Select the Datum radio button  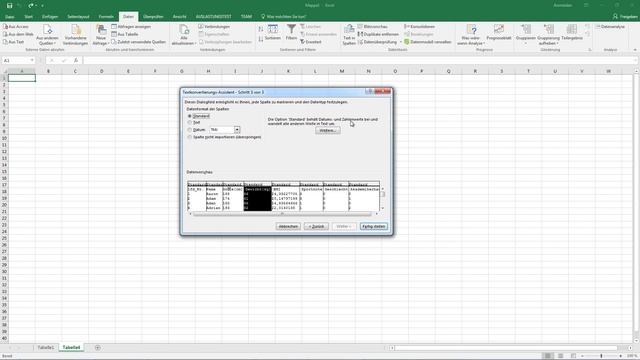[189, 130]
